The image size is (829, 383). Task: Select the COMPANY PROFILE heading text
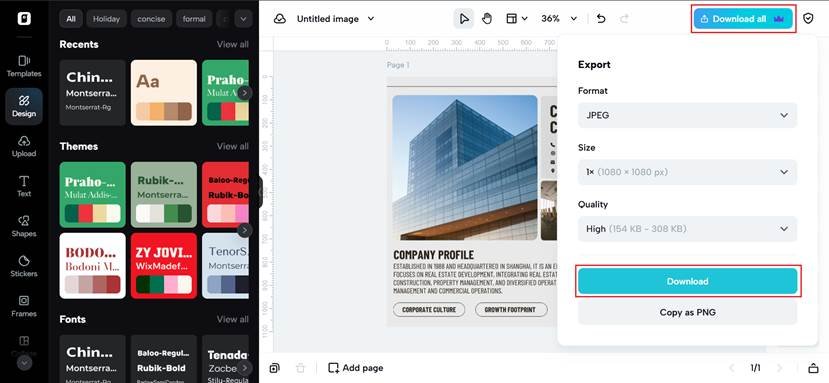pos(434,255)
